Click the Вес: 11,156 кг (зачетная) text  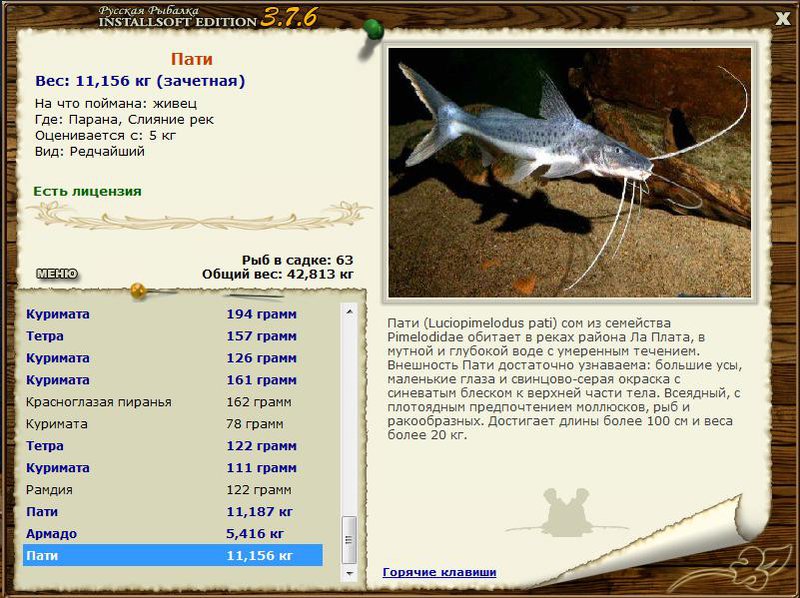click(140, 81)
